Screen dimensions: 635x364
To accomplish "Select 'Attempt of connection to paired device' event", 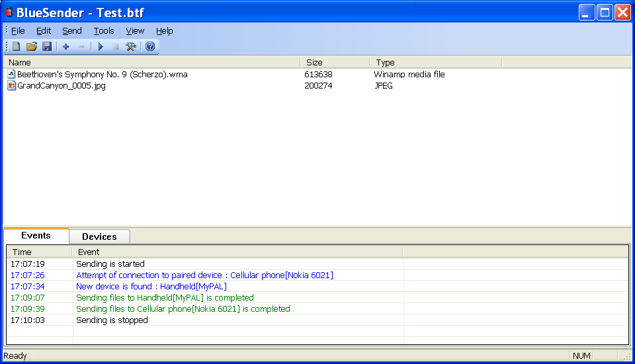I will tap(204, 275).
